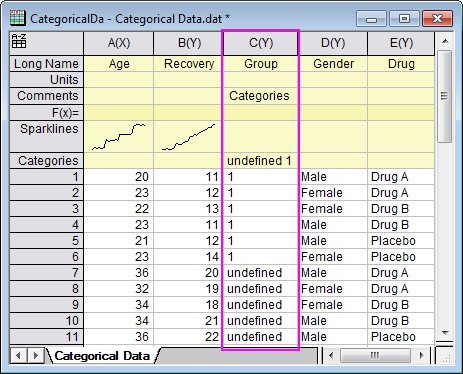The width and height of the screenshot is (463, 374).
Task: Select column D(Y) header
Action: [x=333, y=43]
